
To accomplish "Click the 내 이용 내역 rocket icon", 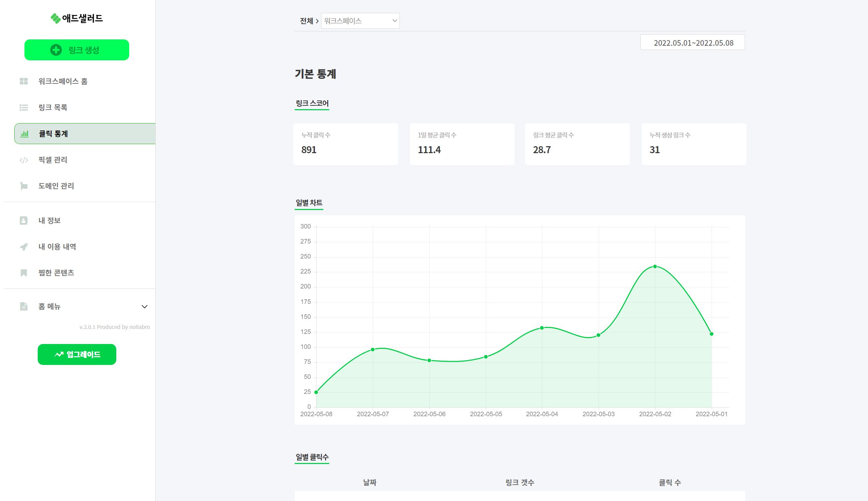I will [24, 247].
